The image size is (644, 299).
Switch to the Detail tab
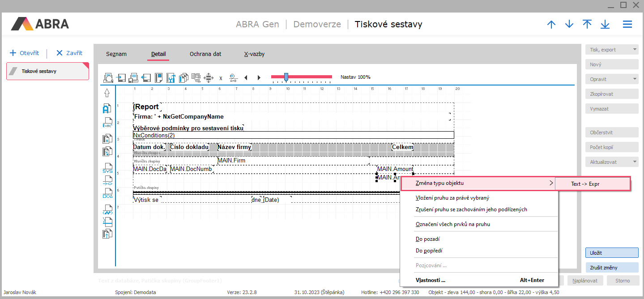coord(158,54)
